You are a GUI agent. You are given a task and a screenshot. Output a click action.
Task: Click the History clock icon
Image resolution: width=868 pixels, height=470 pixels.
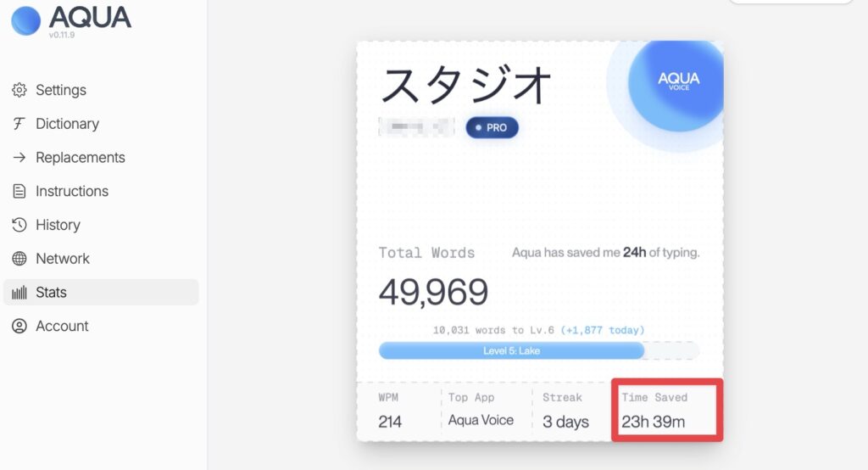point(19,225)
